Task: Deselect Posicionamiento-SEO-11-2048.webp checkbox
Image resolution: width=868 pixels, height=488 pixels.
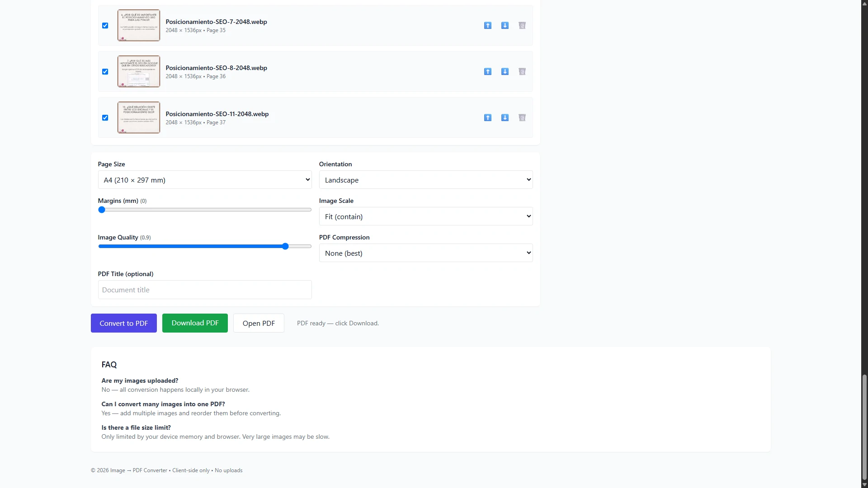Action: 105,118
